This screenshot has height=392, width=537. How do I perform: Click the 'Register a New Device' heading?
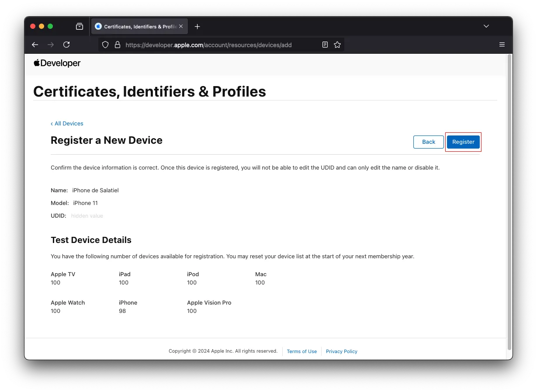click(107, 140)
